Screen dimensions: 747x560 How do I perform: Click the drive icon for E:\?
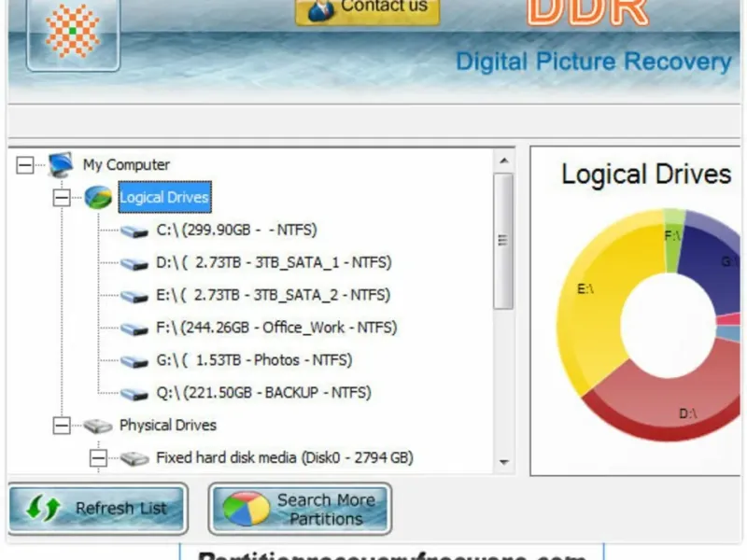(x=134, y=296)
